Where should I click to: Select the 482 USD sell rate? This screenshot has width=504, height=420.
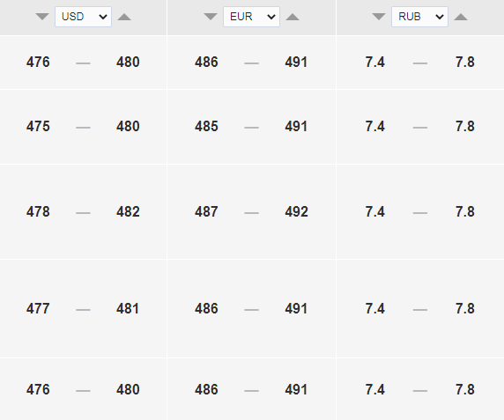point(128,212)
